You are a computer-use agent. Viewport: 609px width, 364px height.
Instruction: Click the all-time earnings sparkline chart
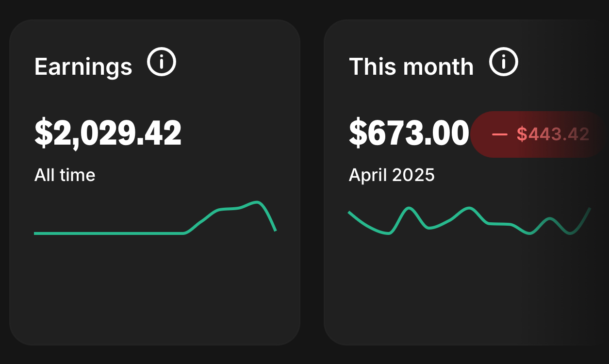click(155, 218)
